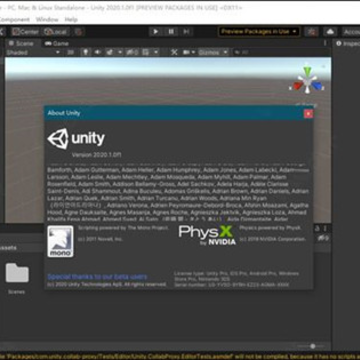Open Services via the cloud icon
This screenshot has height=360, width=360.
point(330,32)
